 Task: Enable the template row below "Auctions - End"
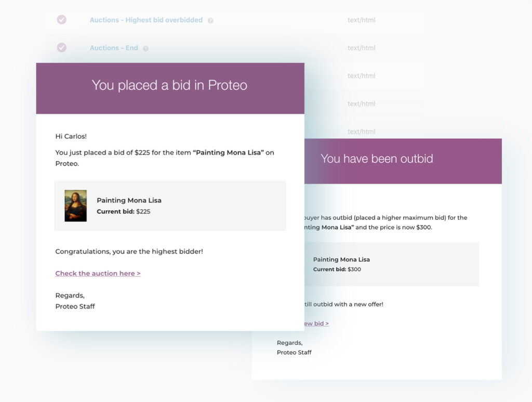[61, 75]
